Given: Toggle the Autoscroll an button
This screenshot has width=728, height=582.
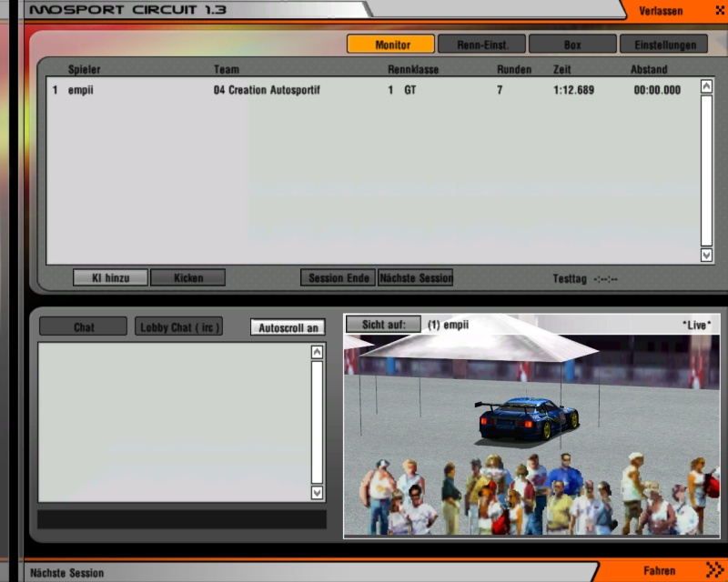Looking at the screenshot, I should (x=288, y=327).
